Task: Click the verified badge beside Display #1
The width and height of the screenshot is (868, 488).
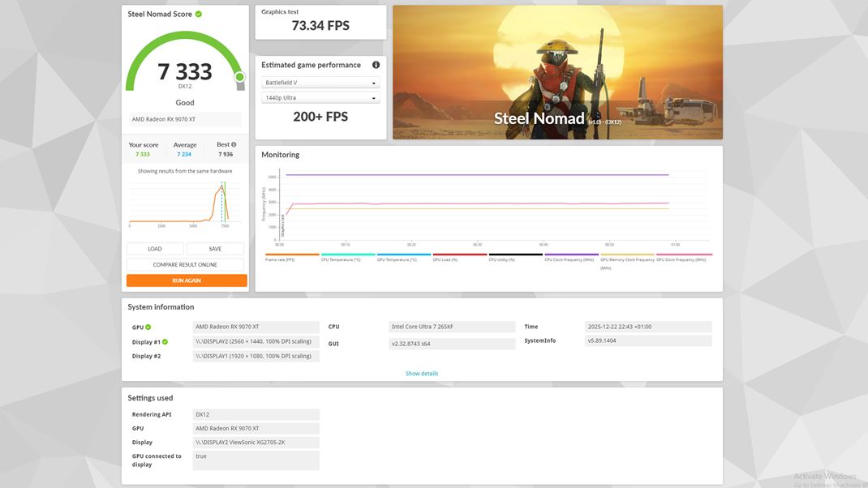Action: coord(164,341)
